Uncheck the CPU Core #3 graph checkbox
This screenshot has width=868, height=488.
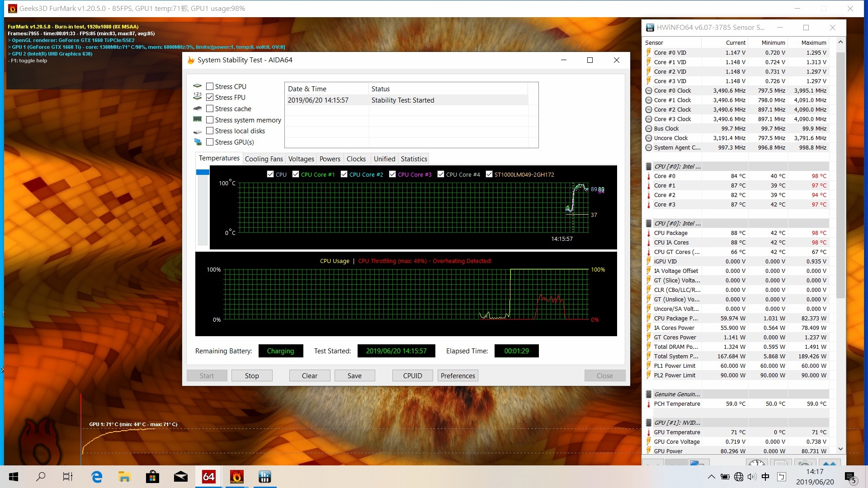pos(392,174)
